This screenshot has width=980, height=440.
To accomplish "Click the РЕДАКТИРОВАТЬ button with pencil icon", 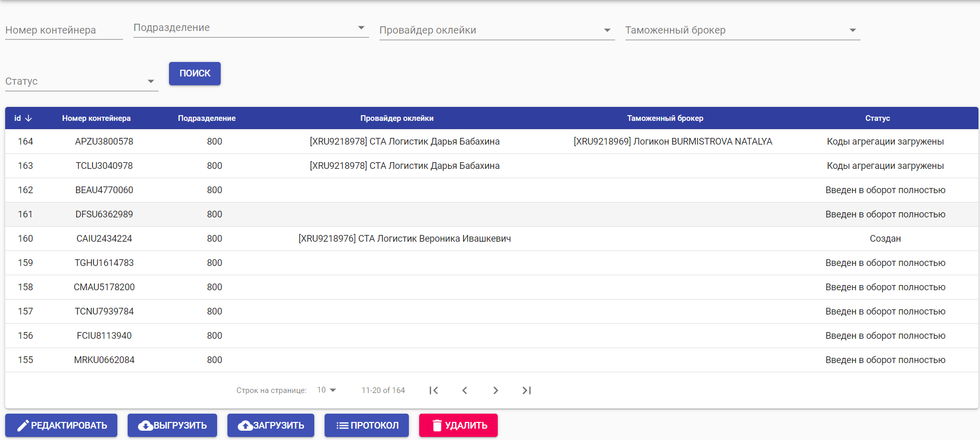I will coord(62,426).
